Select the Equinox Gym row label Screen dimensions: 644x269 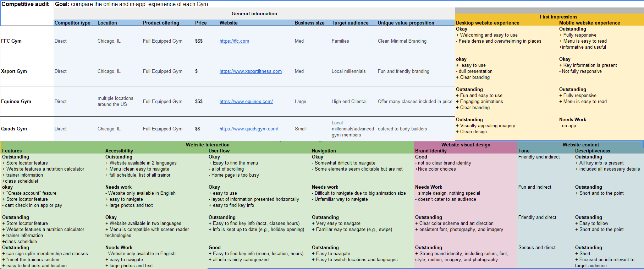tap(16, 101)
